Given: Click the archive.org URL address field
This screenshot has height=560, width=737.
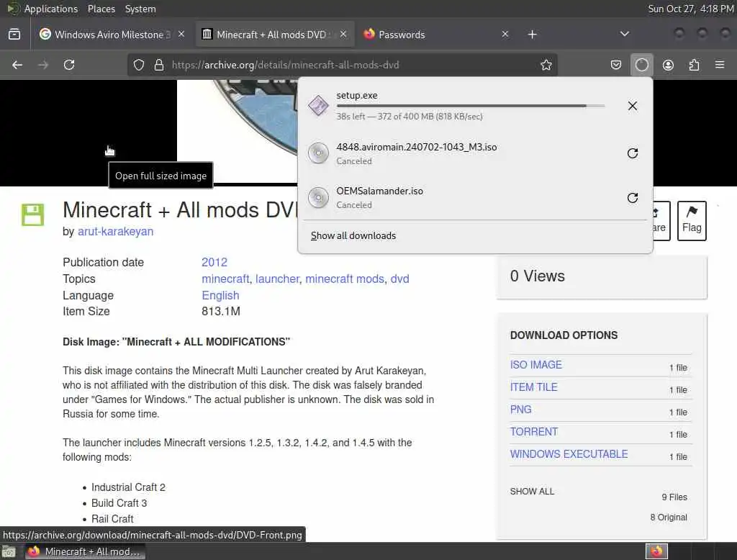Looking at the screenshot, I should (343, 65).
